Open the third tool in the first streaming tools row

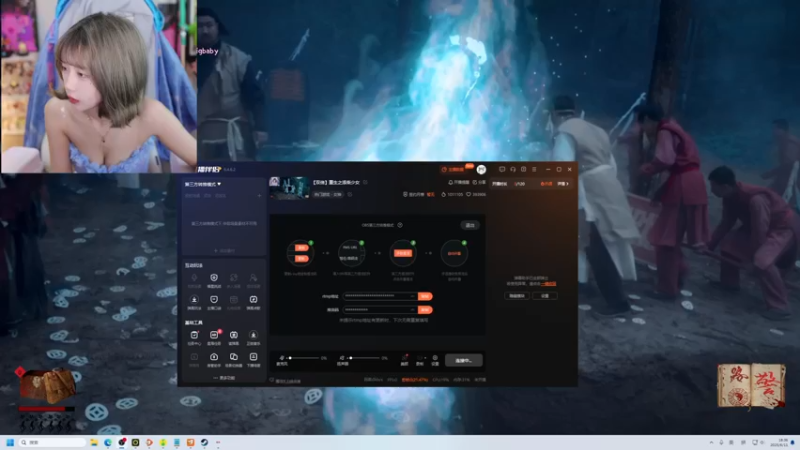point(234,337)
